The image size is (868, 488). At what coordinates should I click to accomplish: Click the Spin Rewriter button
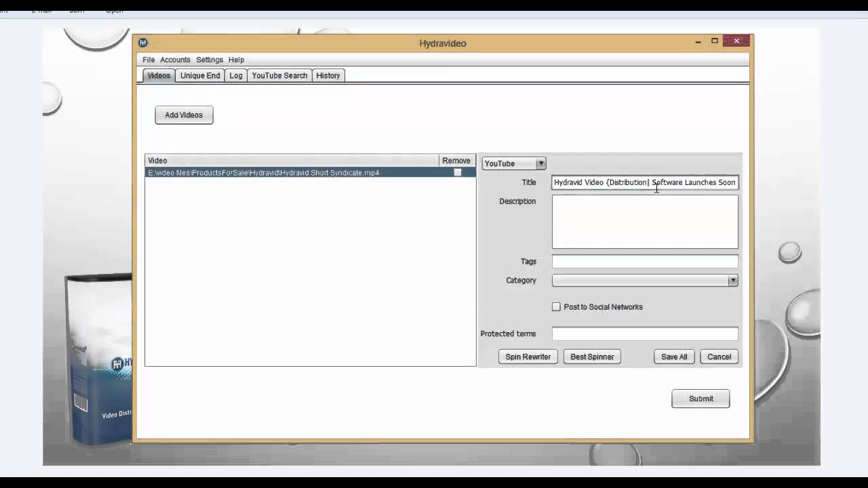528,357
